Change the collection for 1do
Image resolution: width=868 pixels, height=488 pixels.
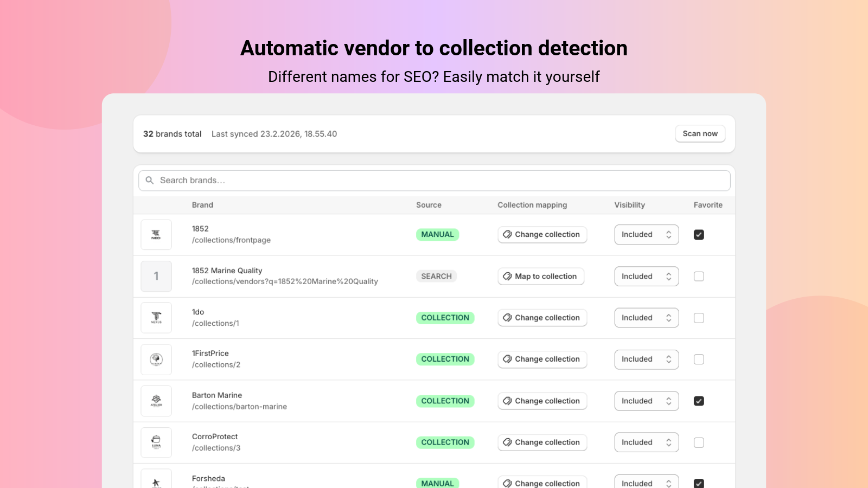pos(542,318)
